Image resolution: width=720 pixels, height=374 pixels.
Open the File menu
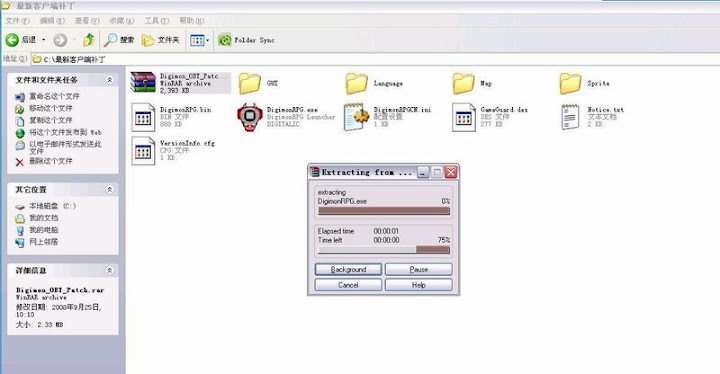pos(17,21)
